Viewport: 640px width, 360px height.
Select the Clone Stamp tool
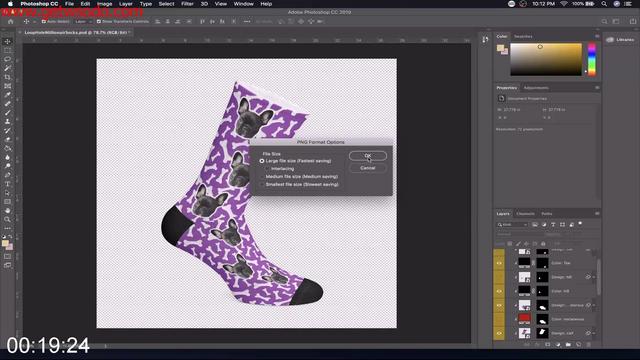pos(7,122)
